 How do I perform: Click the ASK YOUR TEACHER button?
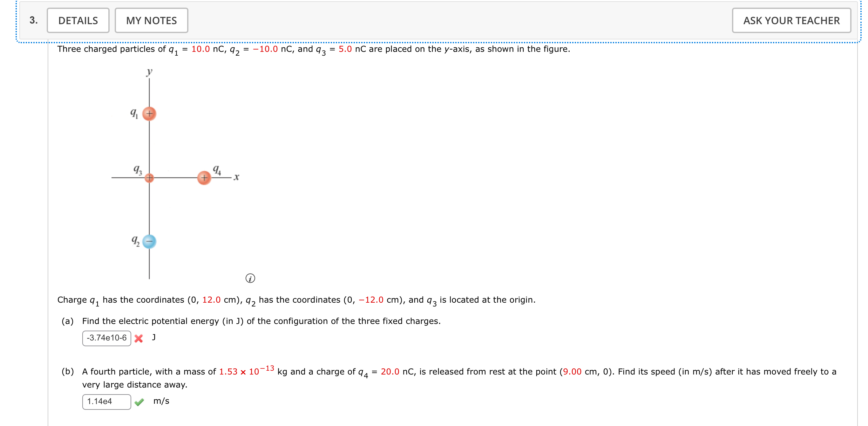791,21
